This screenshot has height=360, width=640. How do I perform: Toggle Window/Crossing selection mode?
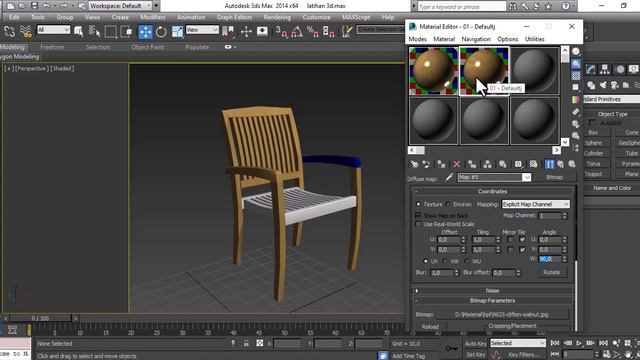[127, 32]
